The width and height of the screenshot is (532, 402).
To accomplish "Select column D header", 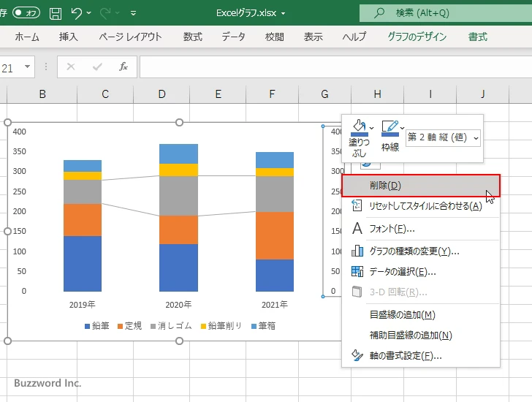I will 161,94.
